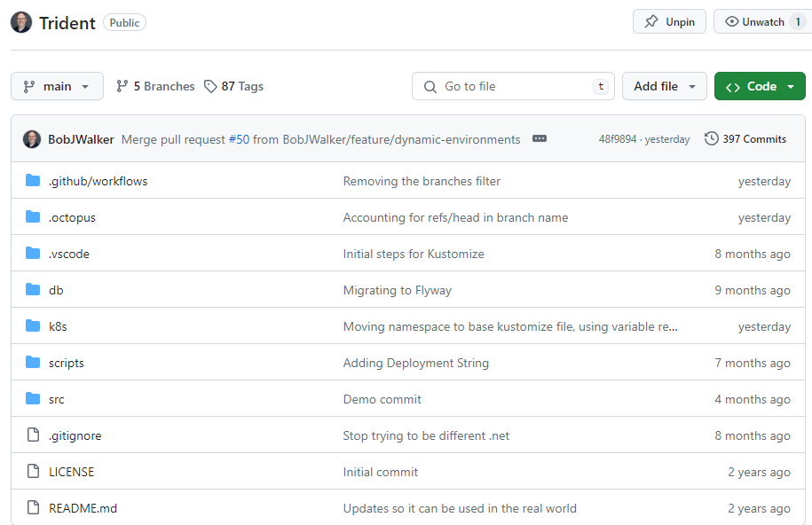
Task: Expand the hidden commit description ellipsis
Action: [540, 138]
